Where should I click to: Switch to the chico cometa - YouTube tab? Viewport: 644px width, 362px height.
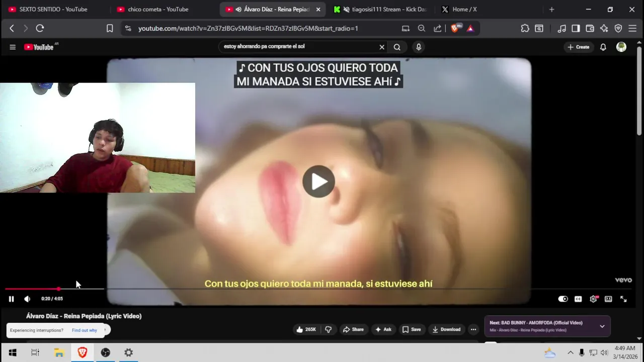158,9
